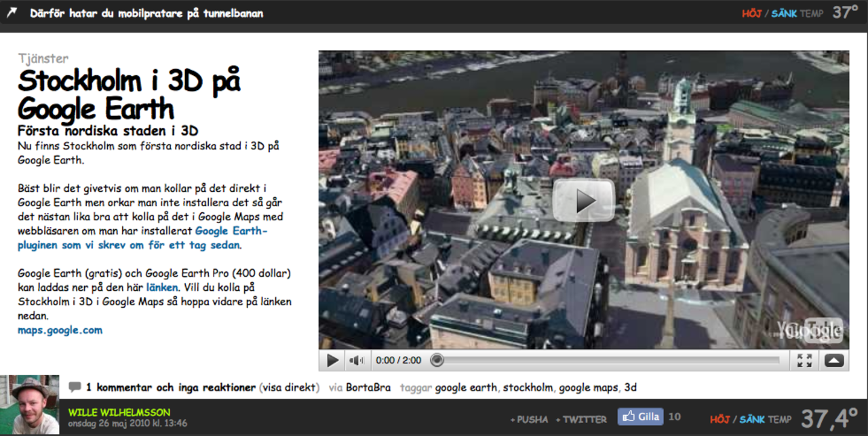Click the video progress slider handle
868x436 pixels.
coord(437,360)
